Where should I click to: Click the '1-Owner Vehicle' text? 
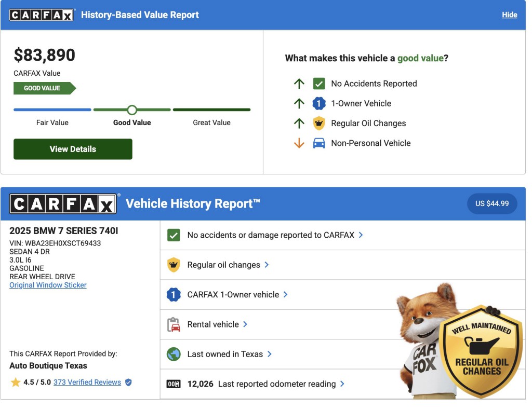(361, 103)
